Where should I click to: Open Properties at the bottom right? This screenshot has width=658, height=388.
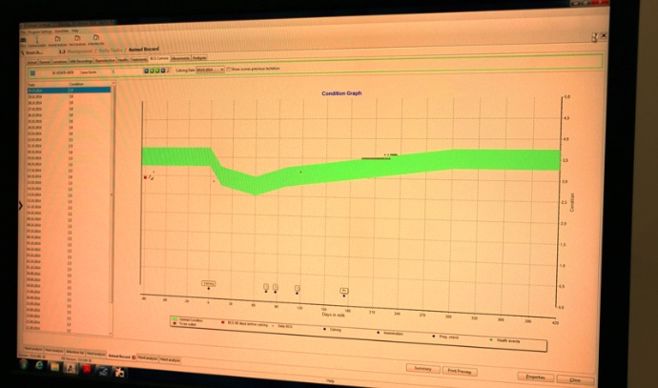[535, 377]
